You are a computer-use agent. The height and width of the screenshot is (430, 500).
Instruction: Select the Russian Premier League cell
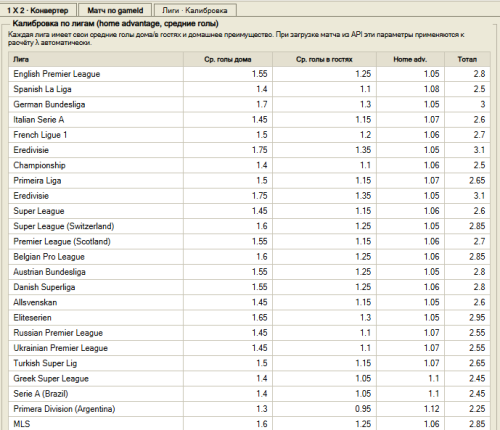tap(96, 333)
